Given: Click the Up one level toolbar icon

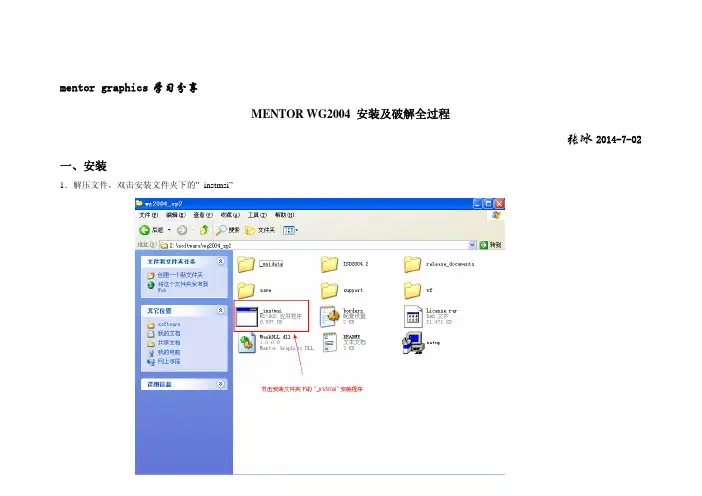Looking at the screenshot, I should point(205,229).
